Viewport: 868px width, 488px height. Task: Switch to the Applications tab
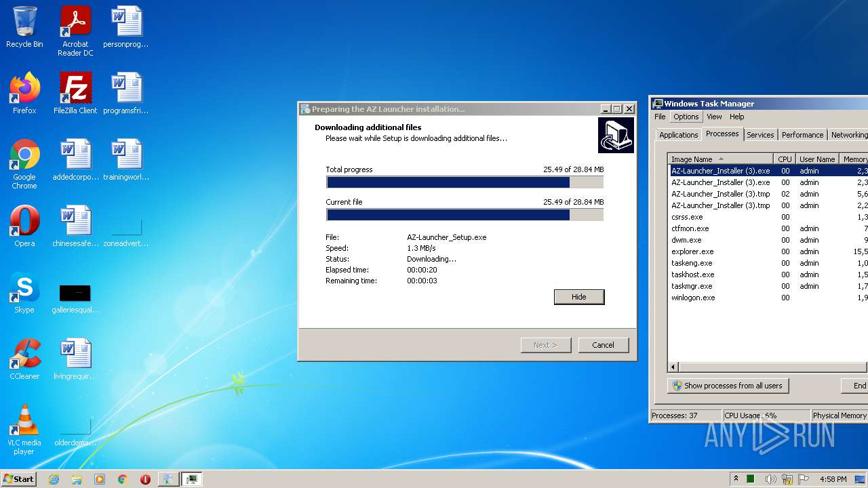click(x=678, y=135)
